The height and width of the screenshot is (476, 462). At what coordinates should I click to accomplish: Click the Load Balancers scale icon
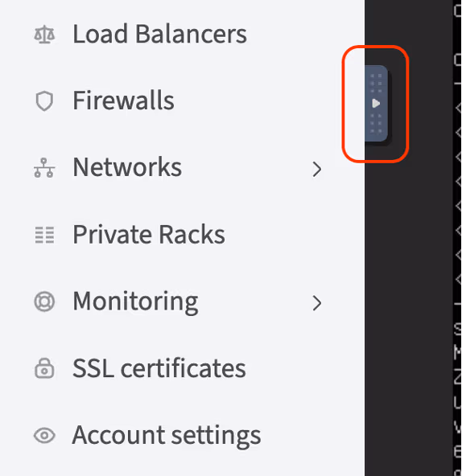pos(44,35)
